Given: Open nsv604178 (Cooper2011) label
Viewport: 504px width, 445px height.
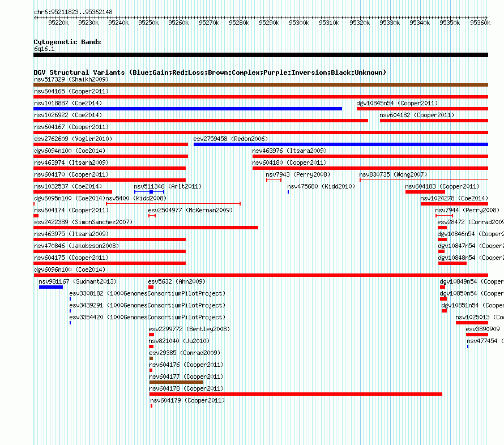Looking at the screenshot, I should coord(186,388).
